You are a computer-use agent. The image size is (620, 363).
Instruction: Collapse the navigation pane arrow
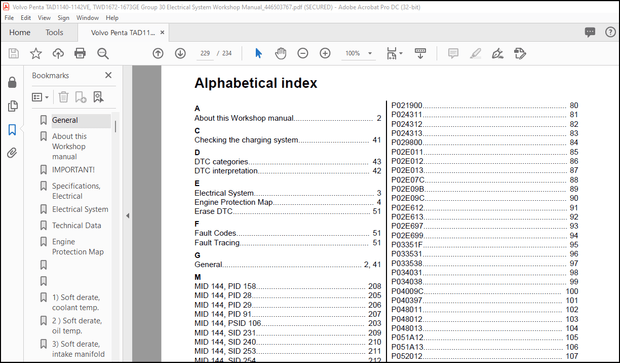click(x=127, y=216)
